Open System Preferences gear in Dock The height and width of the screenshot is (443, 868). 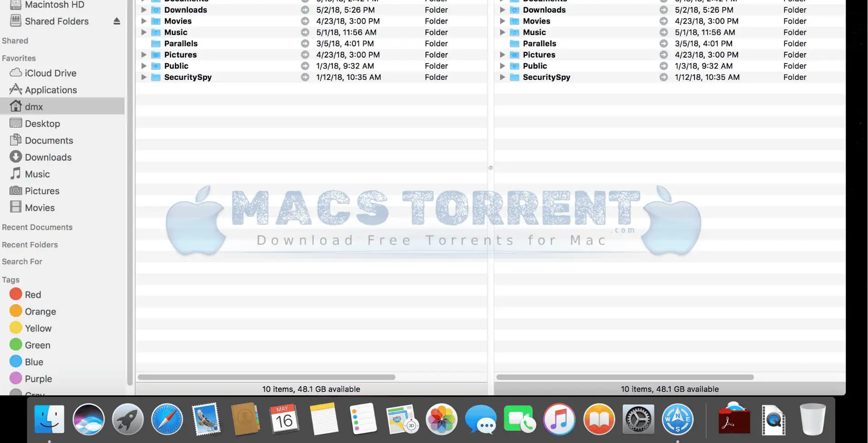point(638,419)
